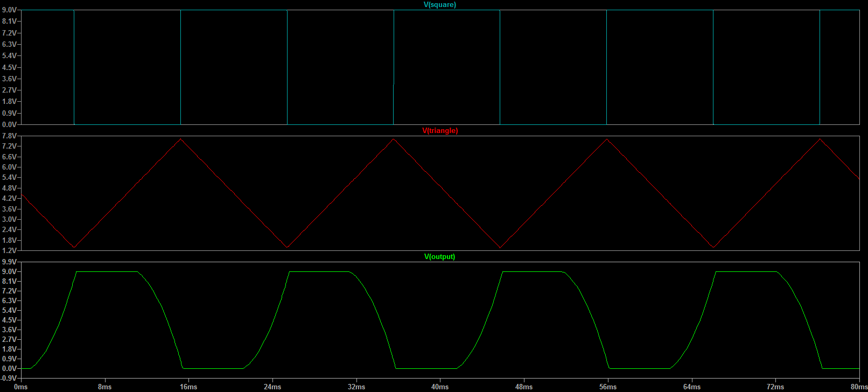Select the 40ms time axis label
This screenshot has height=392, width=868.
tap(440, 387)
